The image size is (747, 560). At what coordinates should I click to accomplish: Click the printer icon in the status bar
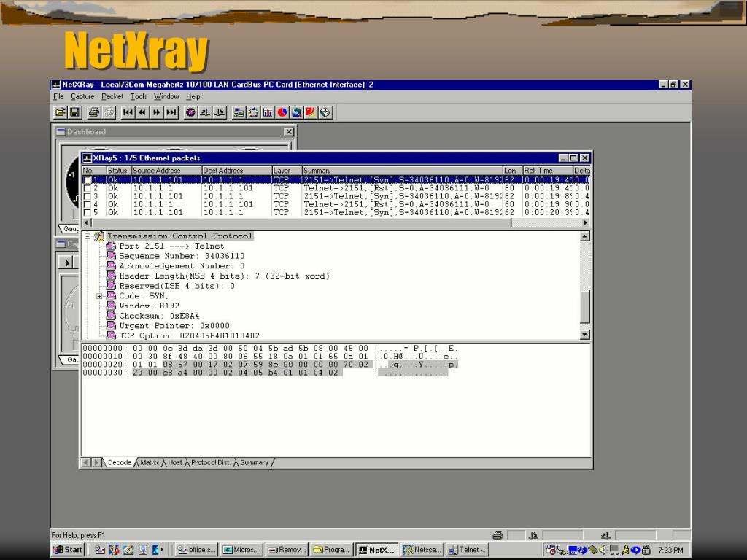coord(498,535)
